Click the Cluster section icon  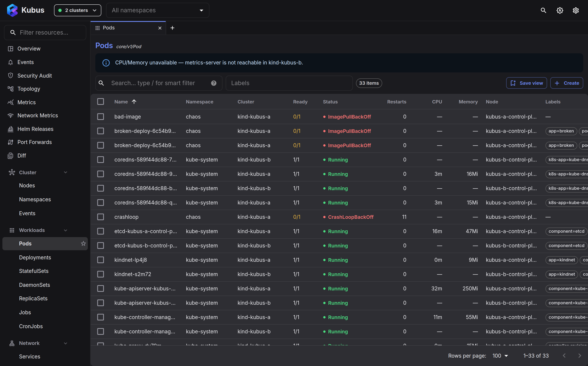tap(12, 172)
